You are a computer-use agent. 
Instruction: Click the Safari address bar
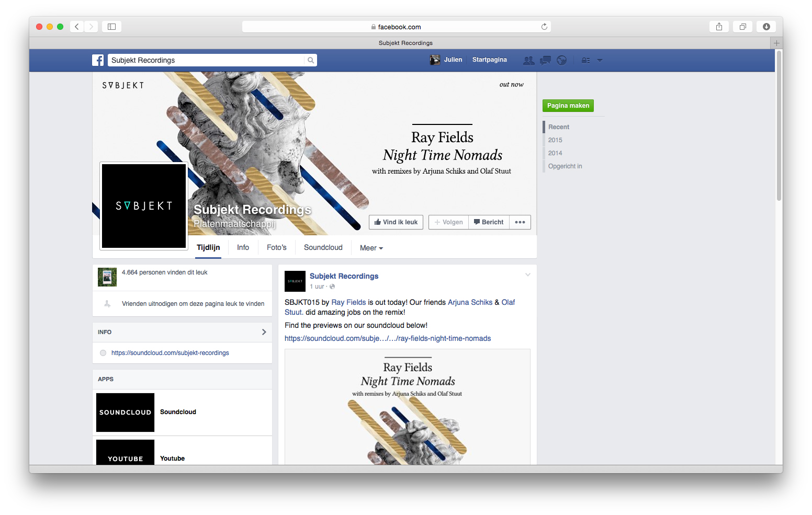(397, 27)
